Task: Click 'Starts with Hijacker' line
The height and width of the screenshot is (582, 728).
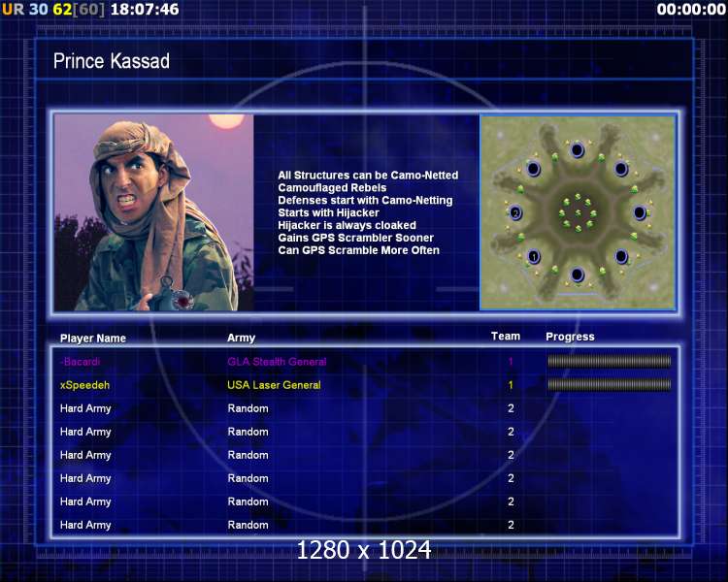Action: click(x=329, y=213)
